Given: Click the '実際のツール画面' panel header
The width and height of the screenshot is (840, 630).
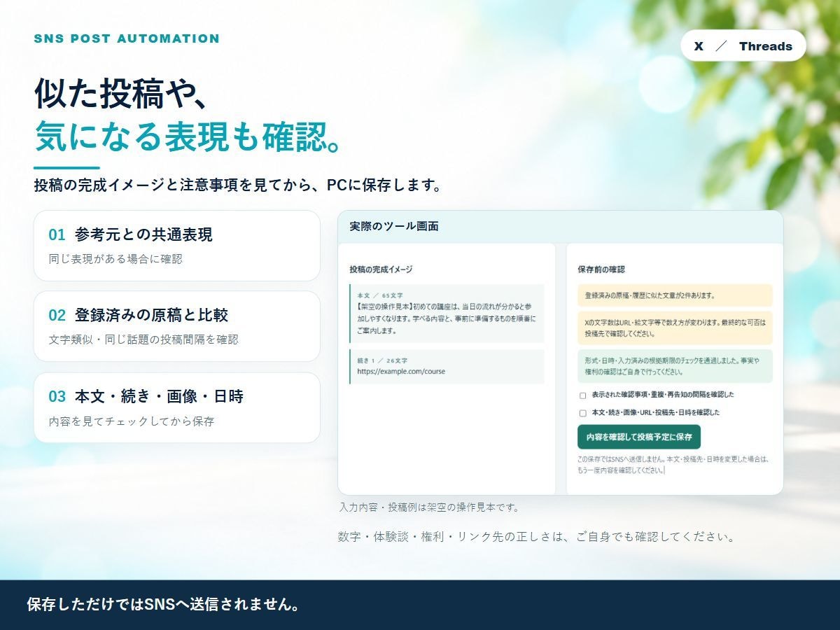Looking at the screenshot, I should pos(560,227).
